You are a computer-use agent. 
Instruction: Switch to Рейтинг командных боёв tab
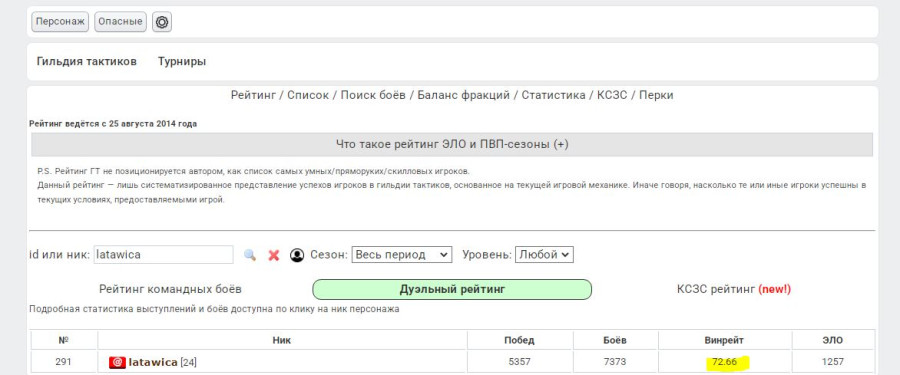tap(170, 289)
